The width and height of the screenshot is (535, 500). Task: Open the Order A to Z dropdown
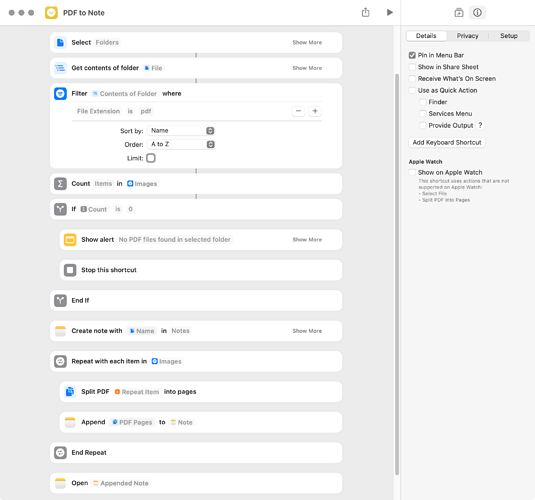[x=181, y=144]
